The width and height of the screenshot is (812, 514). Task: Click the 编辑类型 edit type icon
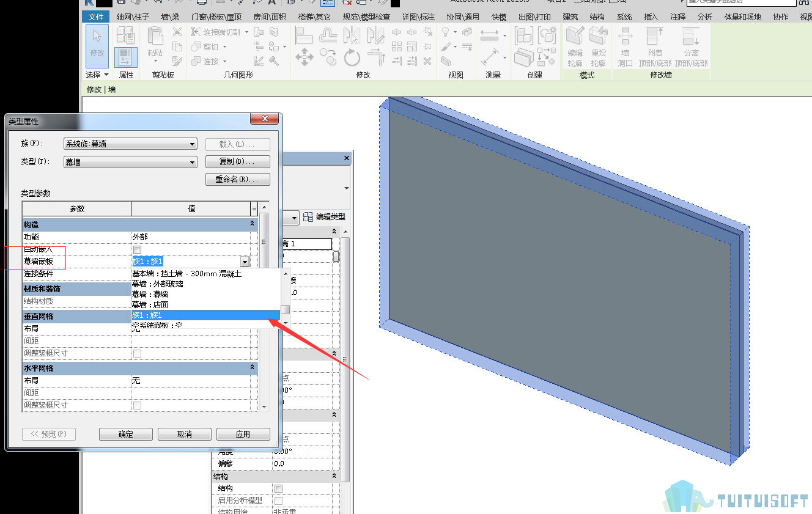coord(308,216)
